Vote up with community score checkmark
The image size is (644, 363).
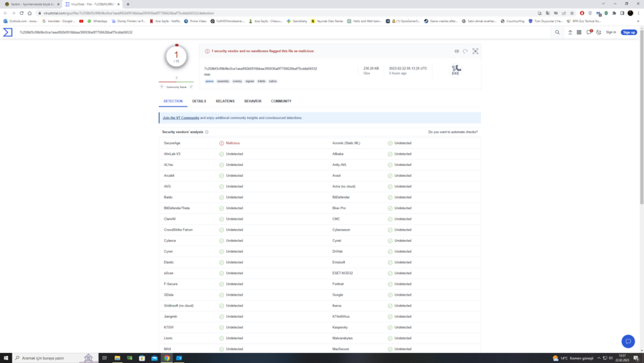point(191,87)
